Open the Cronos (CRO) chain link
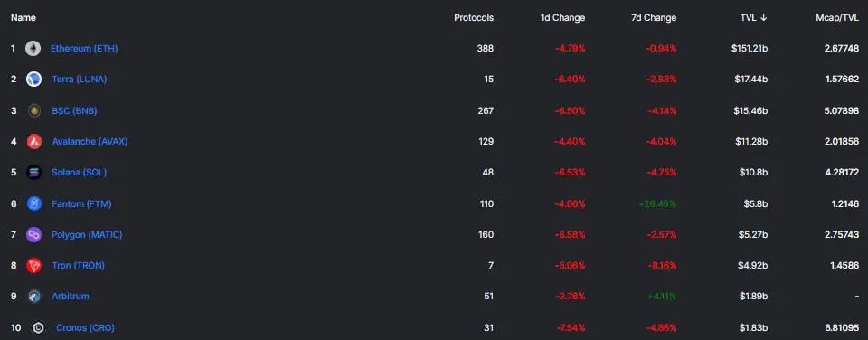868x340 pixels. click(85, 328)
